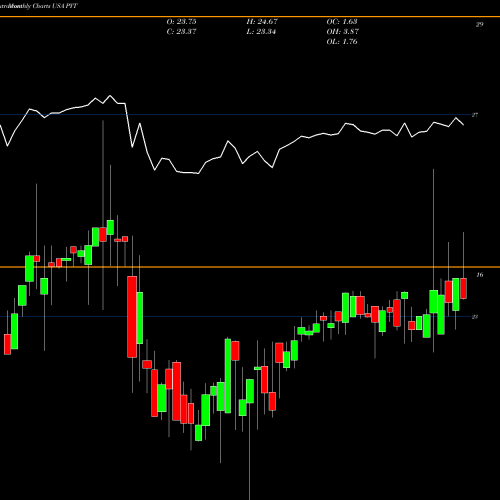Click the "27" price axis label
Screen dimensions: 500x500
475,115
